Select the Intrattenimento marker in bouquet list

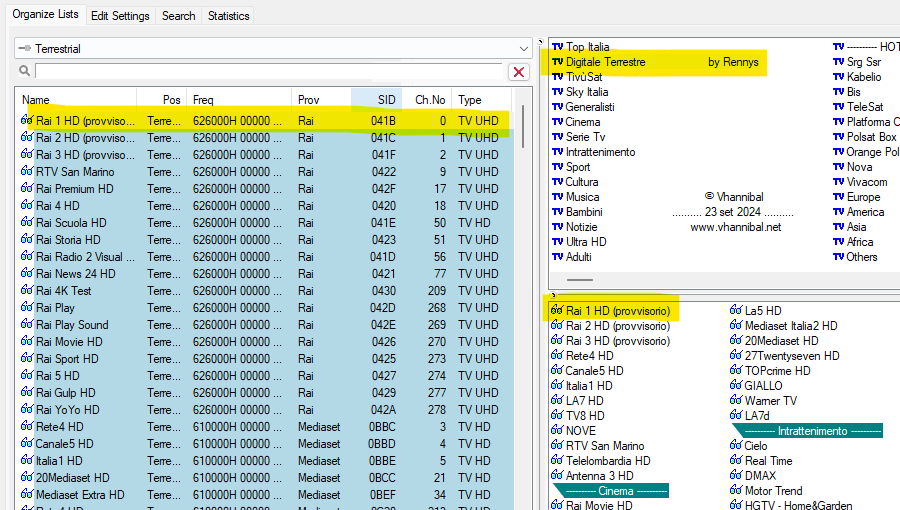pos(808,431)
